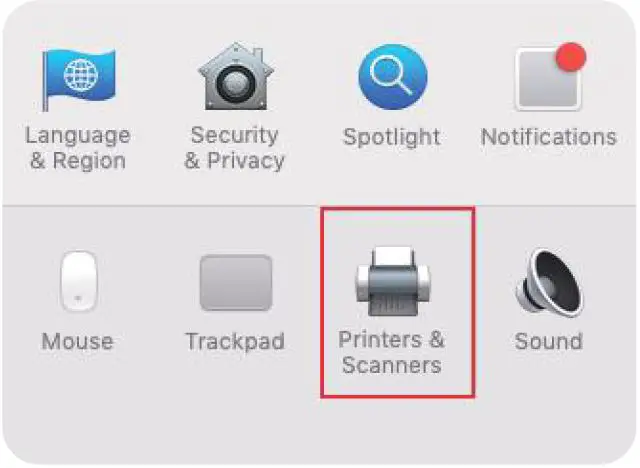Click the vault dial on Security icon
Viewport: 640px width, 468px height.
pos(236,84)
